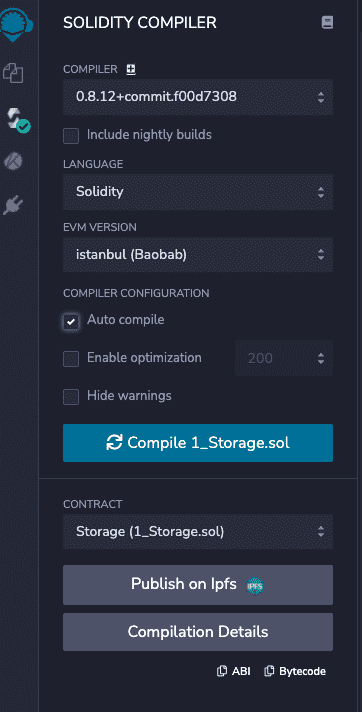
Task: Enable Include nightly builds checkbox
Action: click(x=71, y=136)
